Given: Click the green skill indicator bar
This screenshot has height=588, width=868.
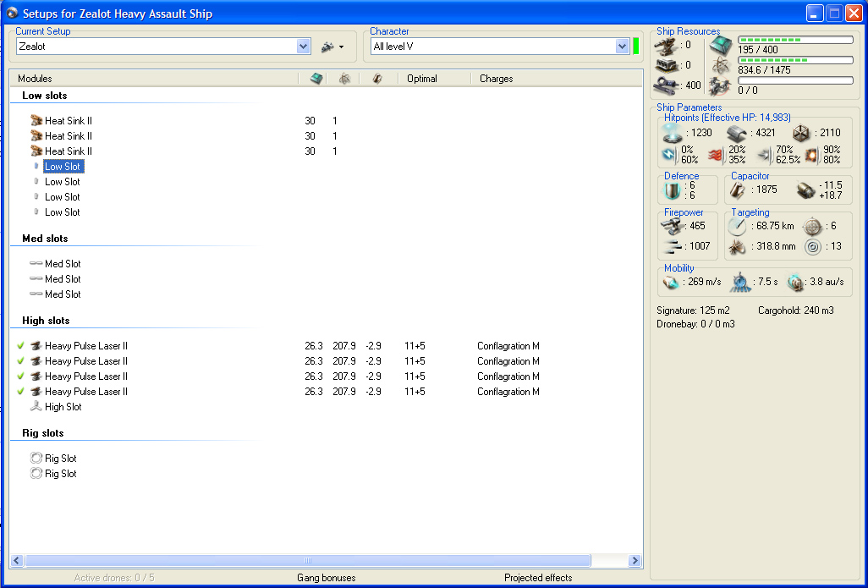Looking at the screenshot, I should (x=636, y=47).
